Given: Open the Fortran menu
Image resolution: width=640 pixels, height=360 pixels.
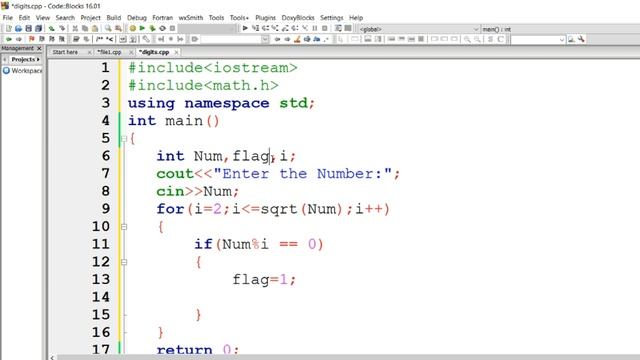Looking at the screenshot, I should coord(162,18).
